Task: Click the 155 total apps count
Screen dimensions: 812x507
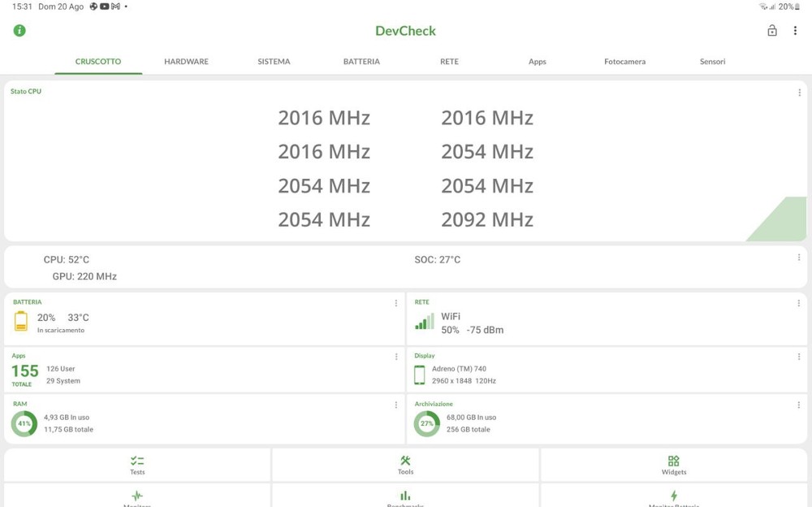Action: [x=25, y=371]
